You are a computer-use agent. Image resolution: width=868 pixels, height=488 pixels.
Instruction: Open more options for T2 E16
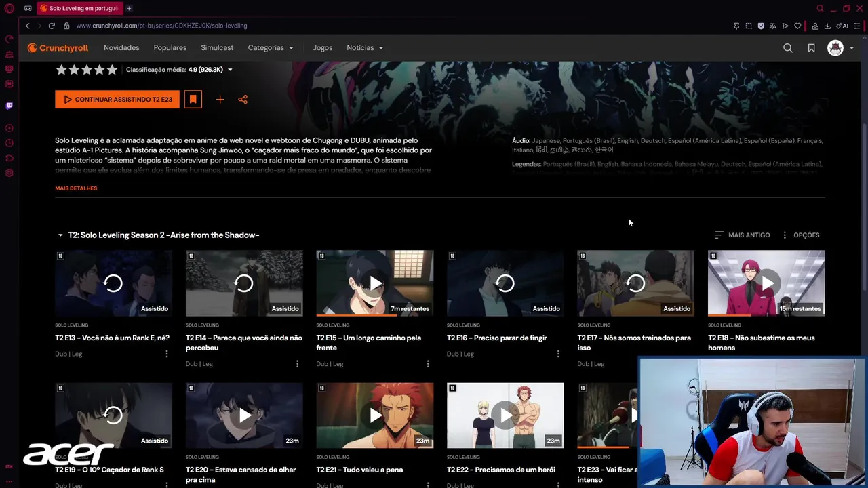coord(558,354)
